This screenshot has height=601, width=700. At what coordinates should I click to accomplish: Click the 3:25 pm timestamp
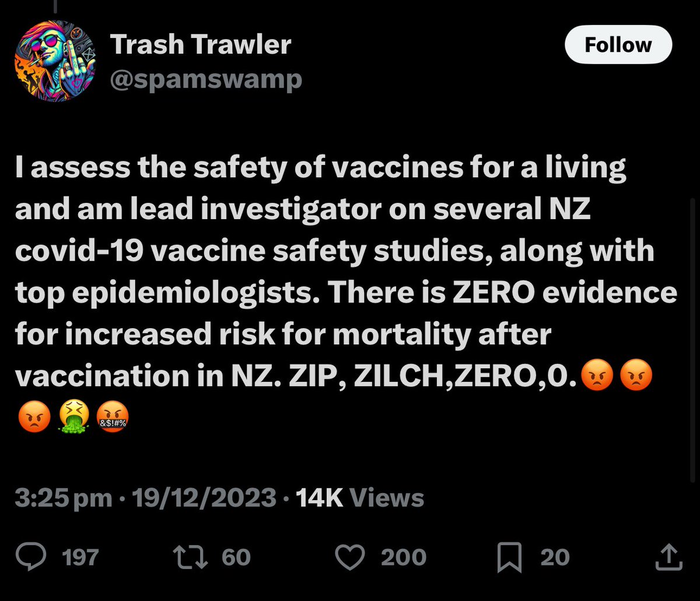(63, 498)
